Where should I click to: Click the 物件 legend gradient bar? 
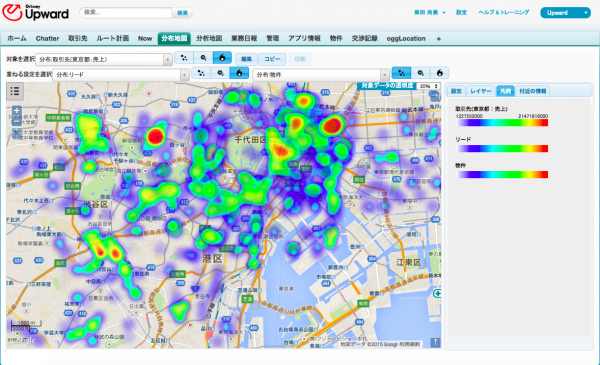[502, 174]
